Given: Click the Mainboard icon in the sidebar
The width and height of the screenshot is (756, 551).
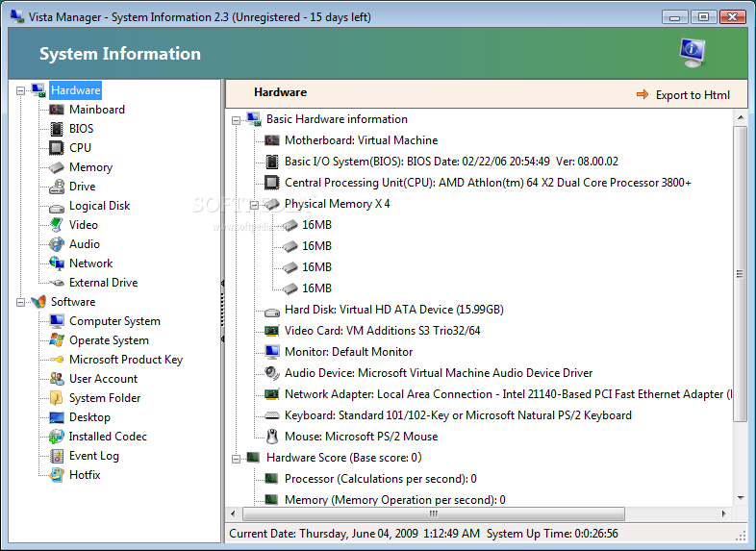Looking at the screenshot, I should click(57, 110).
